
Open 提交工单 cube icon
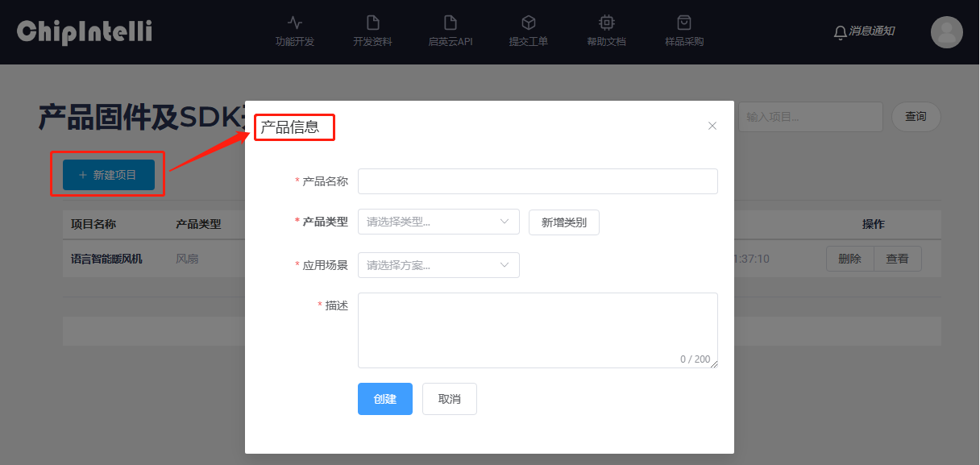point(529,23)
